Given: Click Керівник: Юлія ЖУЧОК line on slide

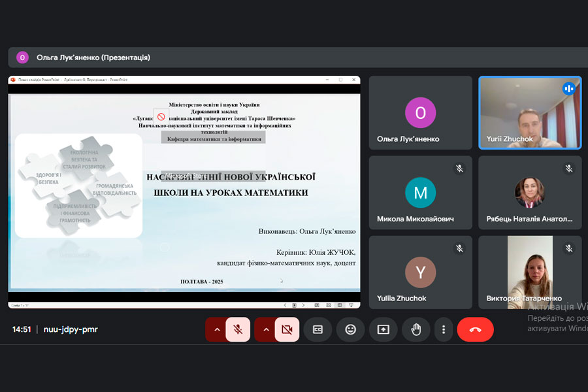Looking at the screenshot, I should (x=316, y=252).
